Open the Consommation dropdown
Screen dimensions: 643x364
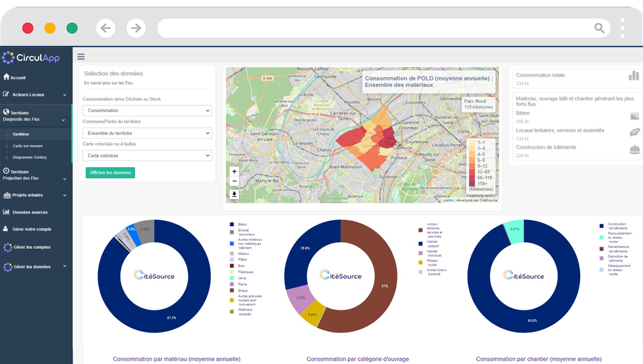(147, 111)
